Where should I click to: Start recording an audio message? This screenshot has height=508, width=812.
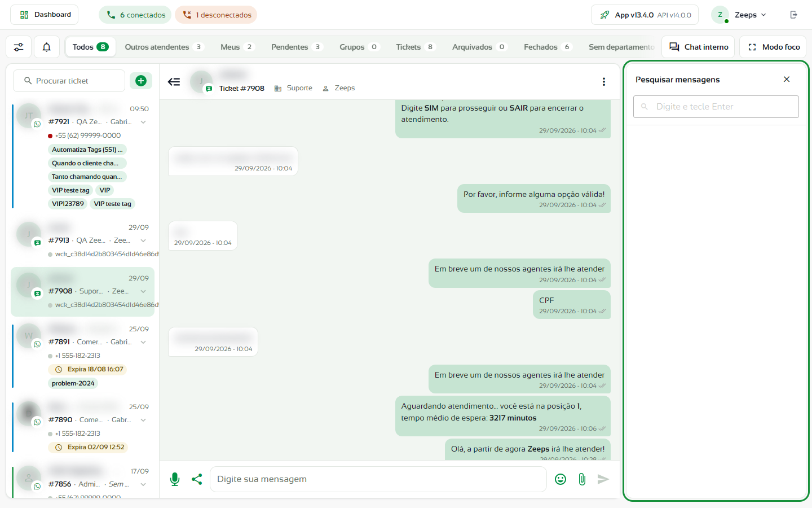coord(175,479)
